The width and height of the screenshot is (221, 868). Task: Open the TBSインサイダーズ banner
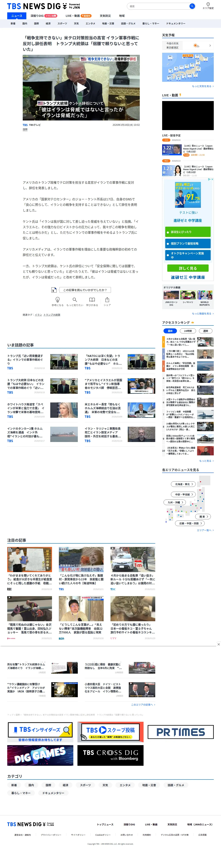click(40, 732)
